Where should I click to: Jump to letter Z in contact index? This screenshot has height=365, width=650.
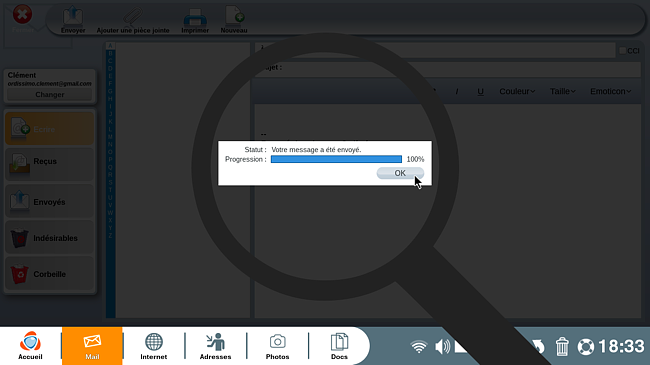point(110,236)
